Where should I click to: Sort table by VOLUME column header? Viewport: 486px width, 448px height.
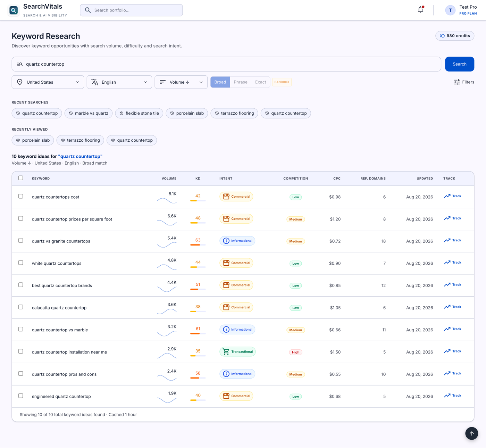pyautogui.click(x=169, y=179)
